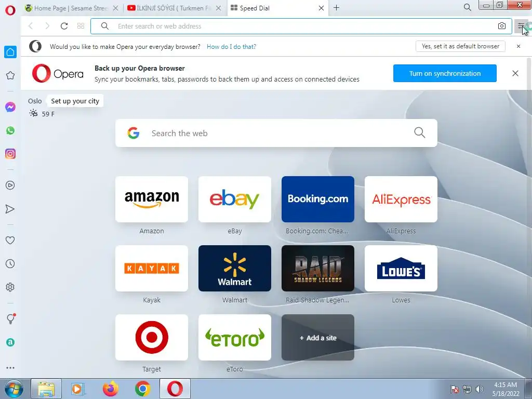Open WhatsApp in the sidebar
The image size is (532, 399).
coord(10,130)
